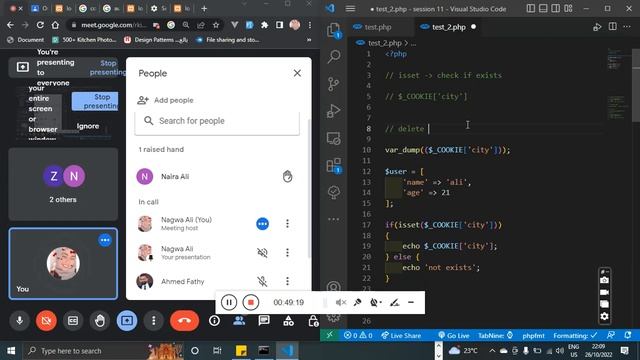Mute Ahmed Fathy's microphone

[262, 281]
